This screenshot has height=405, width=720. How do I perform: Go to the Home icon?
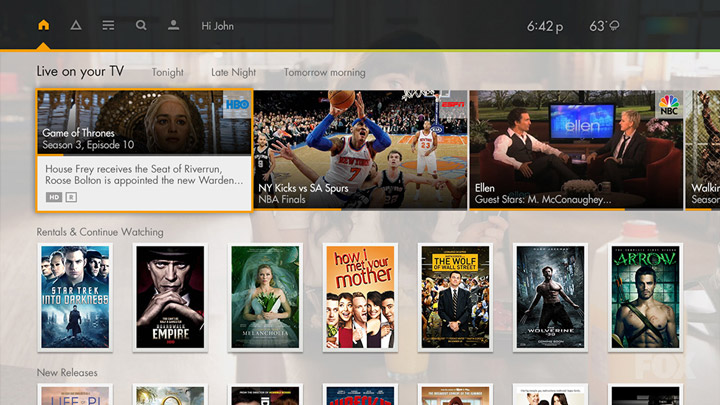coord(43,25)
